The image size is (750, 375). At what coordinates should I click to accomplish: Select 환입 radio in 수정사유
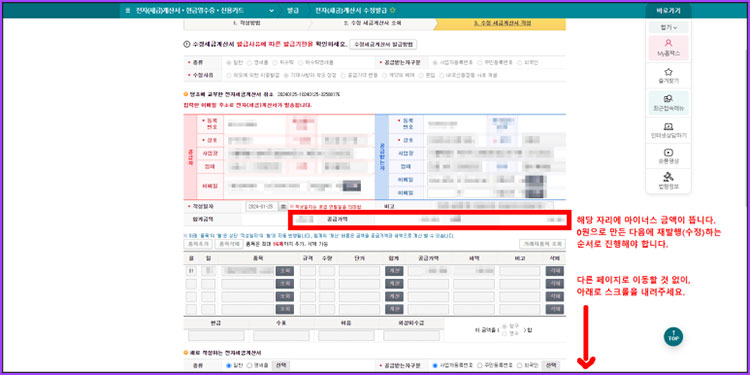pos(421,75)
